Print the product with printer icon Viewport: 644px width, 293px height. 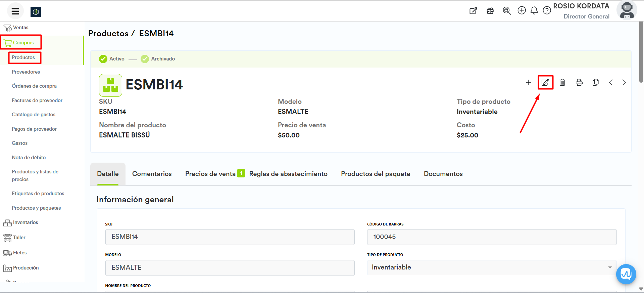(x=579, y=82)
